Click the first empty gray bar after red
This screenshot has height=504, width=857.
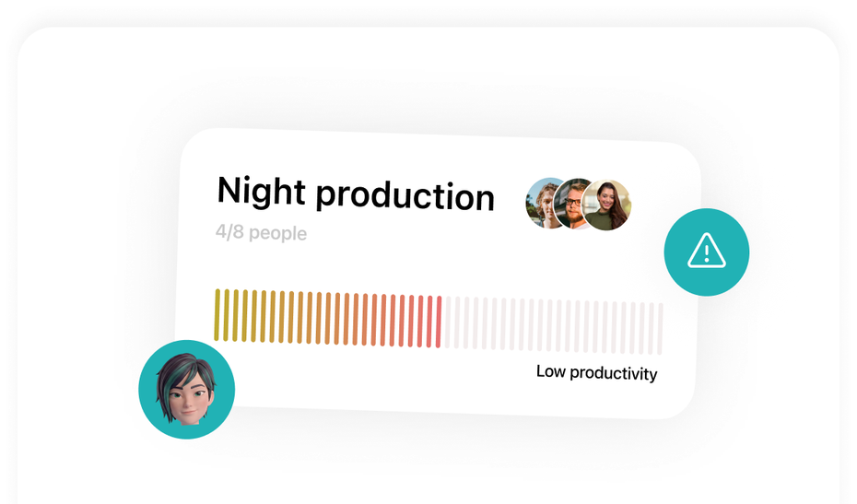click(448, 322)
